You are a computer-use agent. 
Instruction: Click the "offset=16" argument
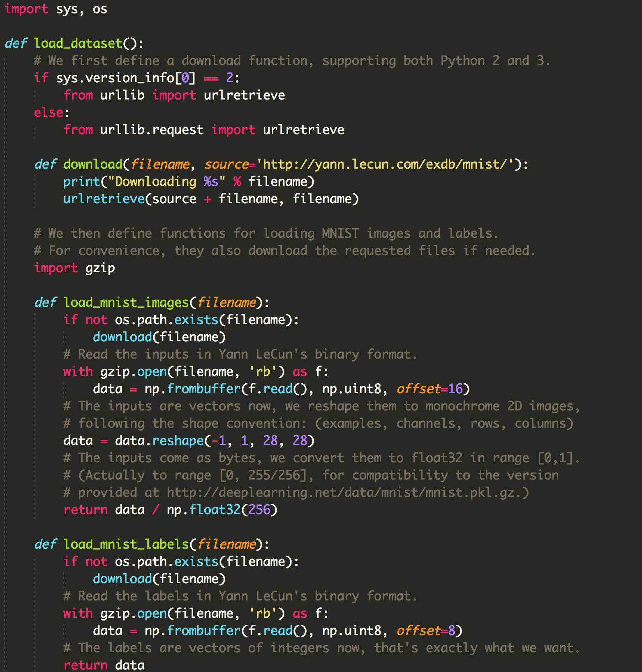(x=430, y=389)
